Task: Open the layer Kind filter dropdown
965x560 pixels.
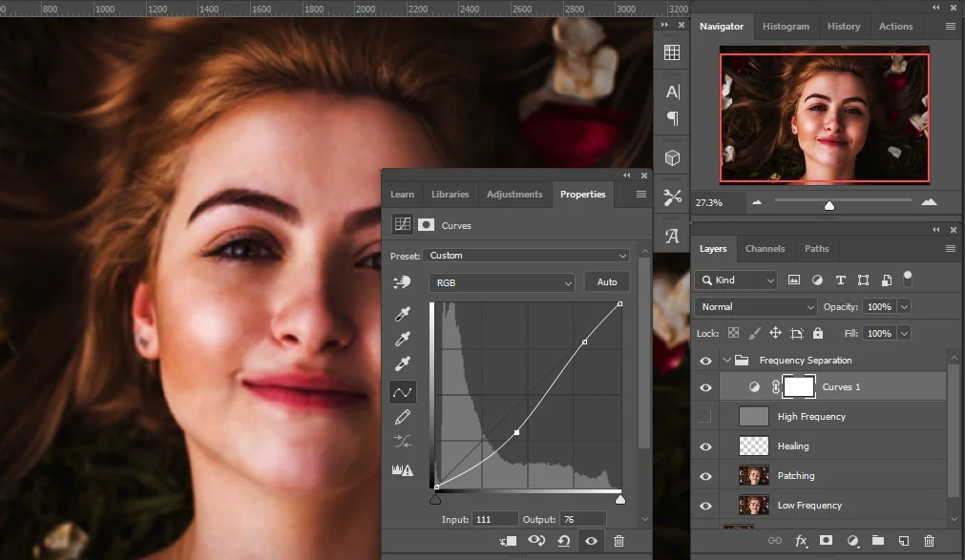Action: 736,280
